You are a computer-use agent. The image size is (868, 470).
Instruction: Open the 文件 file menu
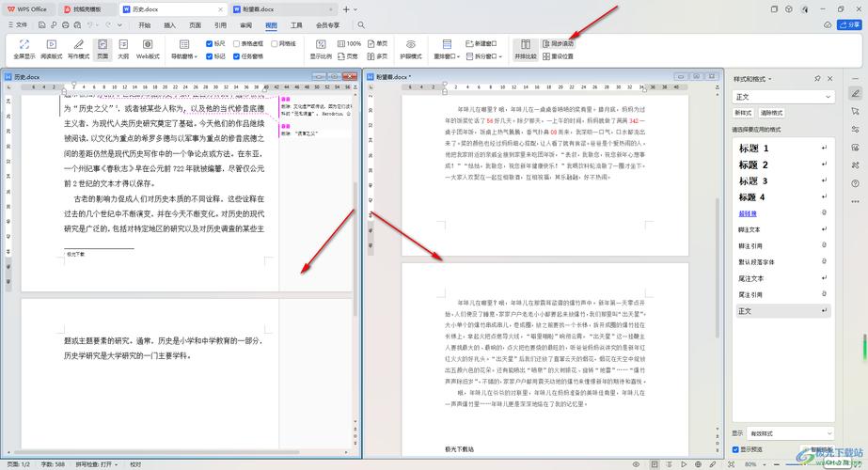tap(18, 25)
